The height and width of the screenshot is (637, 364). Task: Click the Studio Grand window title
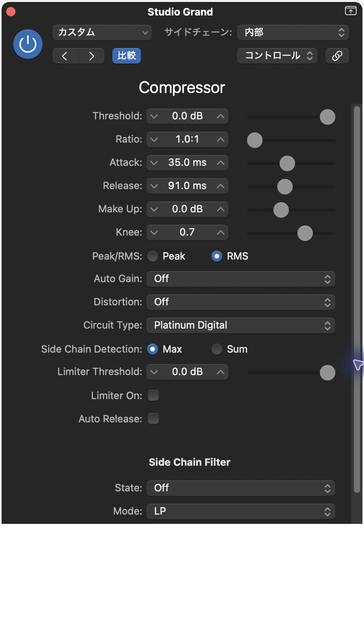(180, 12)
